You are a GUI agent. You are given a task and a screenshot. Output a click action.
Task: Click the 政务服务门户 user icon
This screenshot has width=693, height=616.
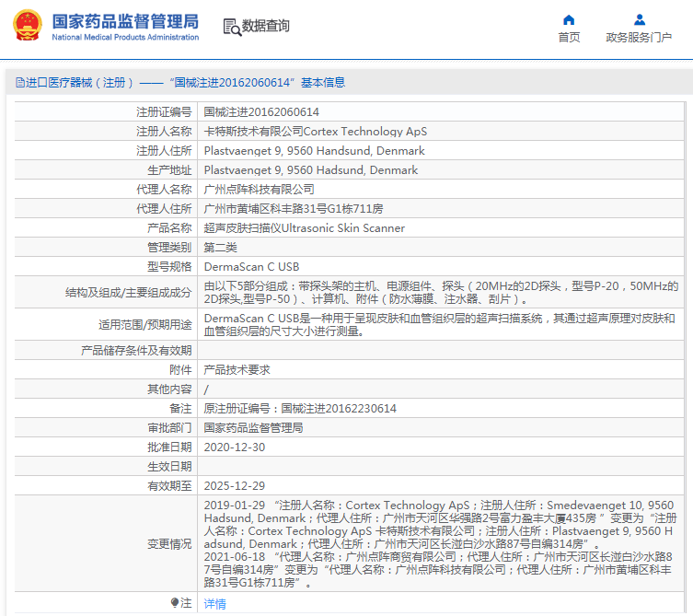click(x=639, y=20)
